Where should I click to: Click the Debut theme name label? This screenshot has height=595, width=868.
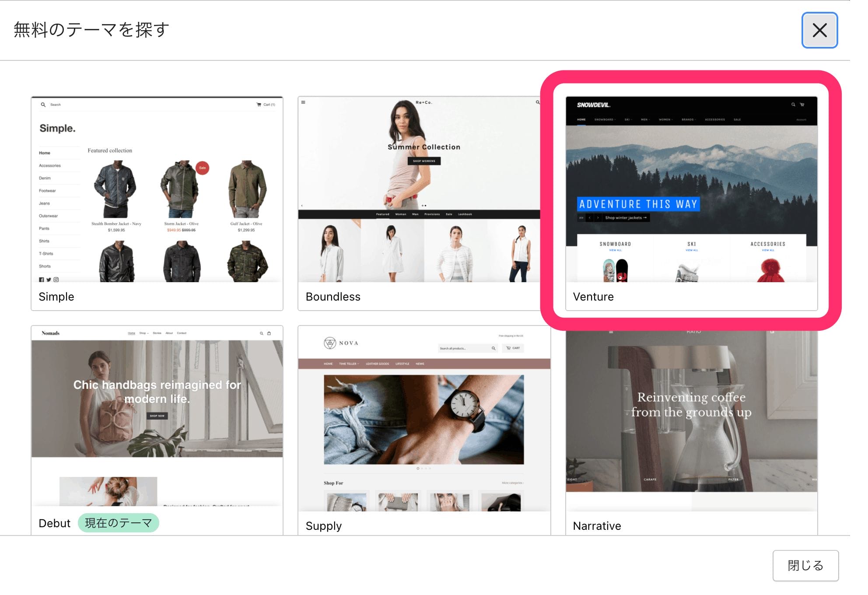54,523
